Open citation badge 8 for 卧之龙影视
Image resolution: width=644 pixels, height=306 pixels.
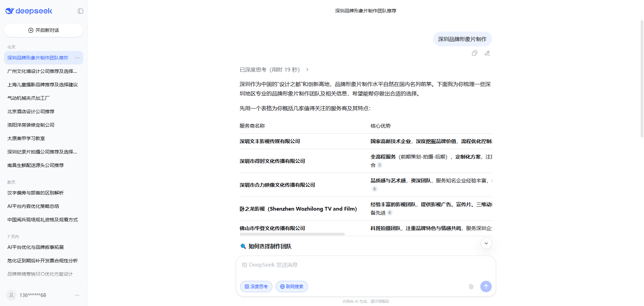point(389,213)
